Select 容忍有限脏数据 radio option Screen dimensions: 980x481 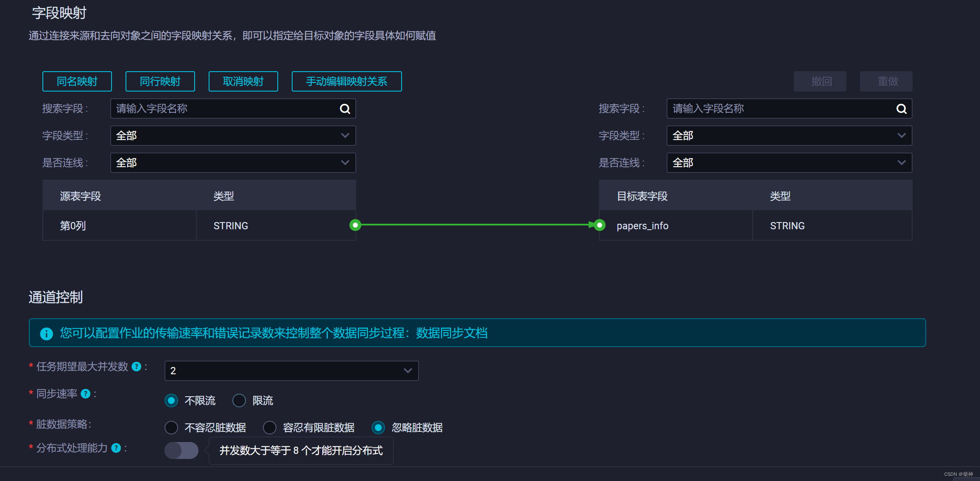(270, 428)
